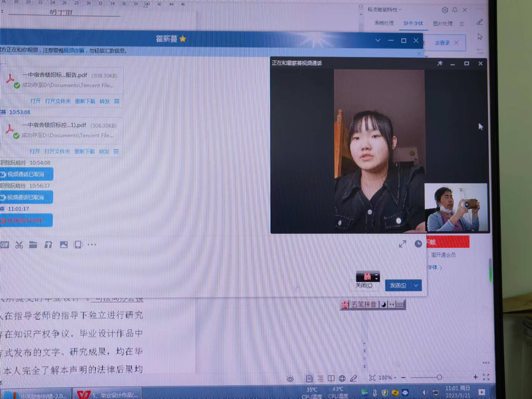Click the 发送(S) send button
Screen dimensions: 532x399
(x=398, y=285)
